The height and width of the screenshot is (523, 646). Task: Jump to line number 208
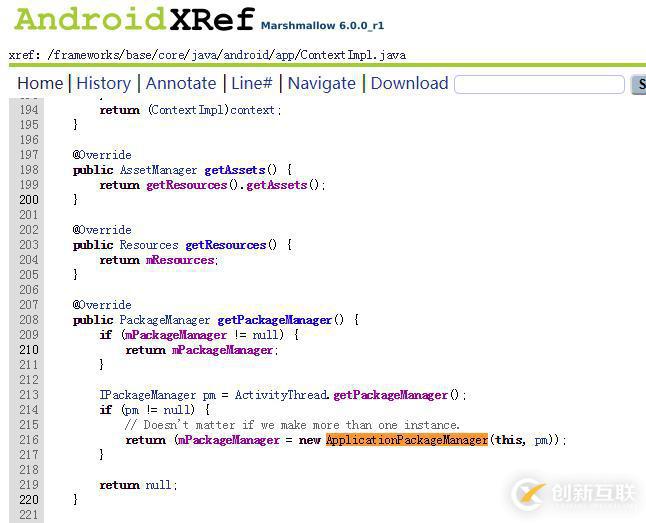(x=29, y=320)
